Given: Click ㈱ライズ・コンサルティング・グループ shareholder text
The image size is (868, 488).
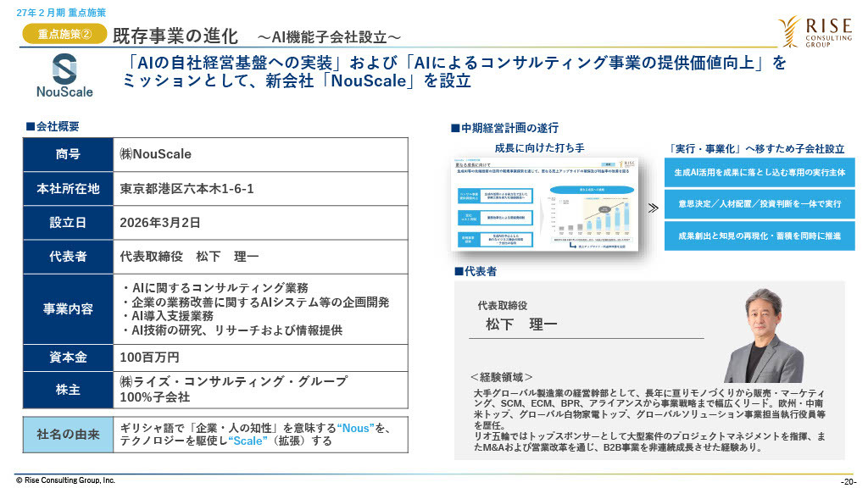Looking at the screenshot, I should tap(234, 382).
